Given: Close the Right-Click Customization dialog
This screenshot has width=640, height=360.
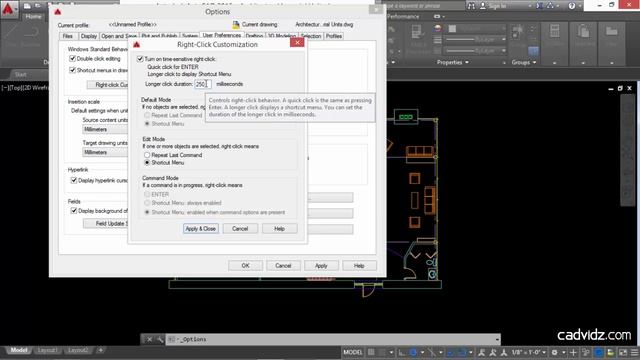Looking at the screenshot, I should pyautogui.click(x=297, y=42).
